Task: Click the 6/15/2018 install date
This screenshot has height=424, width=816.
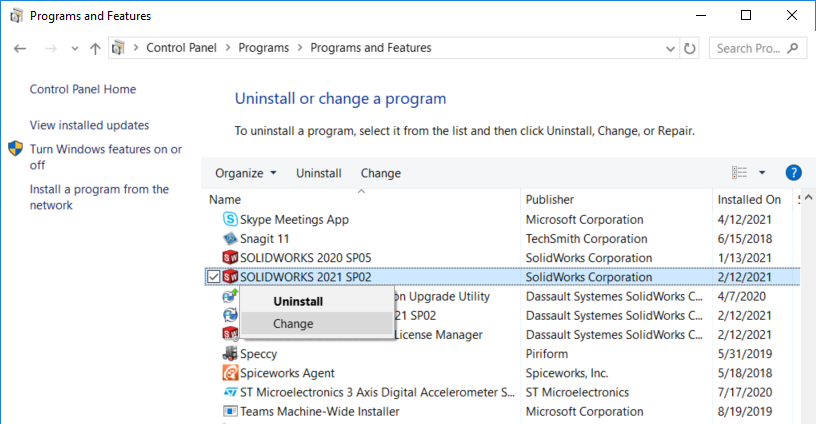Action: click(x=744, y=238)
